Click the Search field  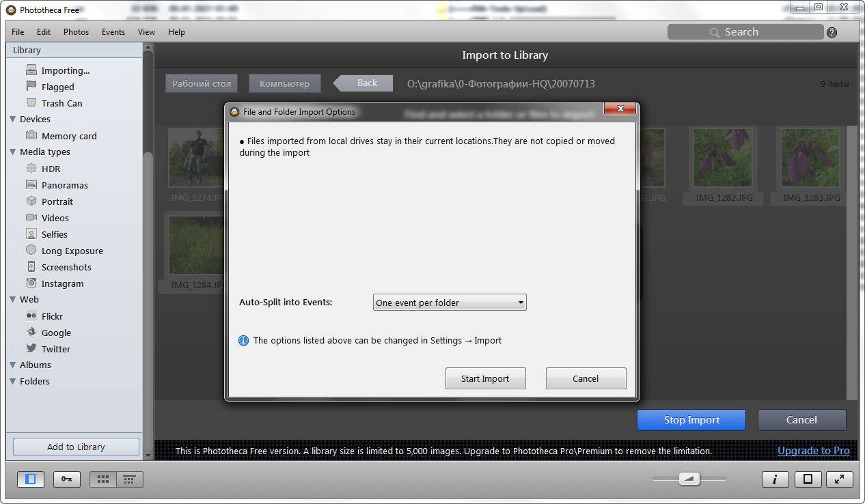tap(745, 32)
